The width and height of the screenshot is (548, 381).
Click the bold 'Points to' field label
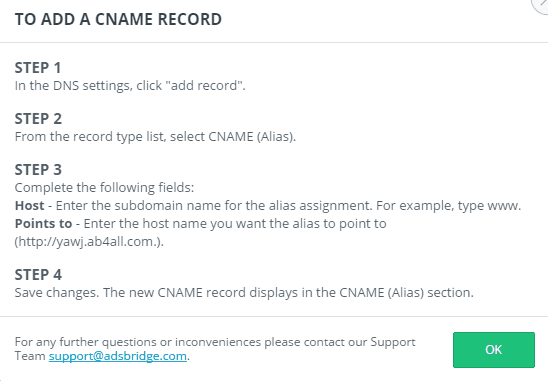click(x=43, y=224)
